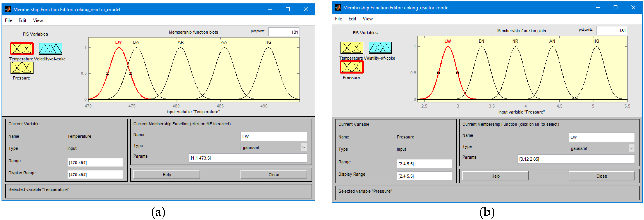Open File menu in left window
This screenshot has width=644, height=220.
click(x=8, y=20)
